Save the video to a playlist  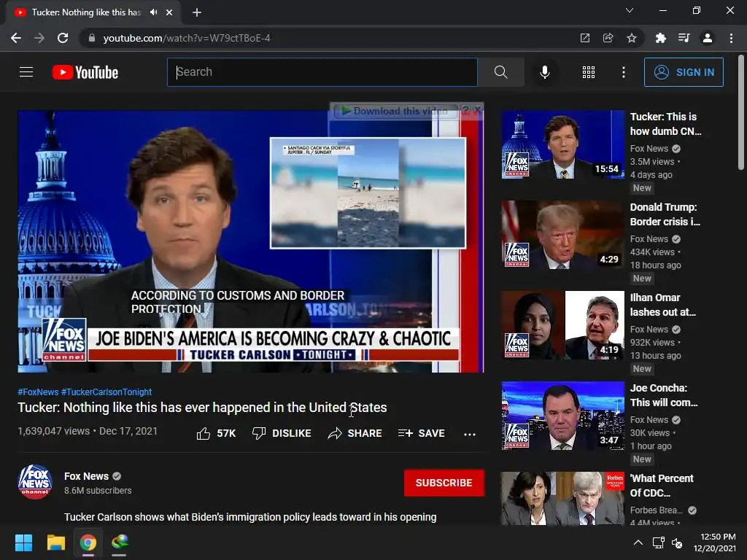click(x=421, y=433)
